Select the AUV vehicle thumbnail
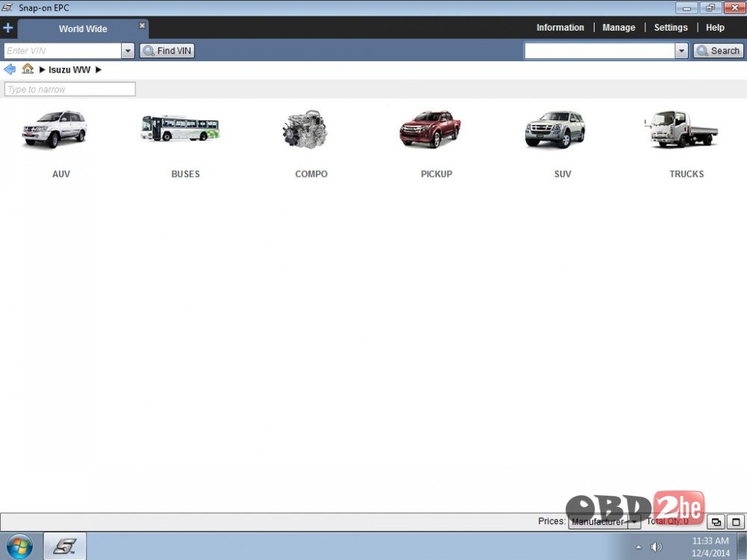The width and height of the screenshot is (747, 560). point(55,129)
